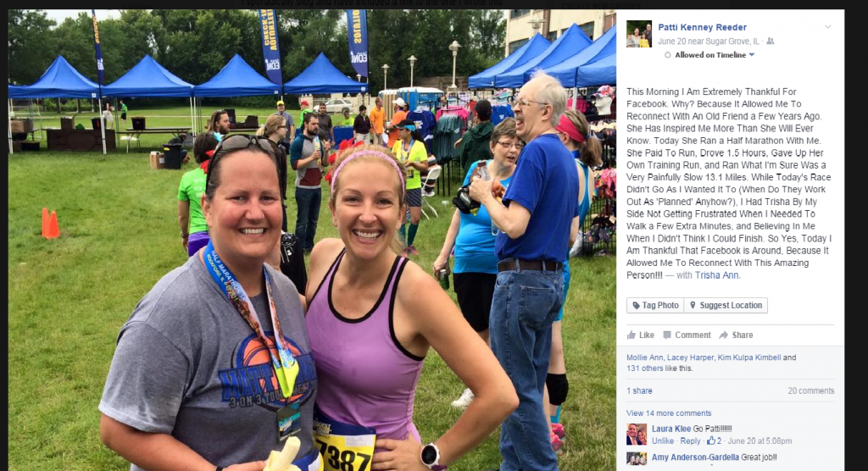Show the 131 others who liked
This screenshot has height=471, width=868.
[x=644, y=368]
